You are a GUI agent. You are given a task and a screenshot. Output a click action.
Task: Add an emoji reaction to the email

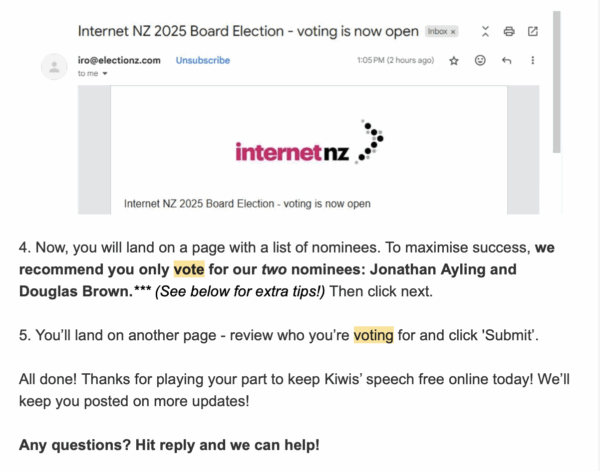480,60
